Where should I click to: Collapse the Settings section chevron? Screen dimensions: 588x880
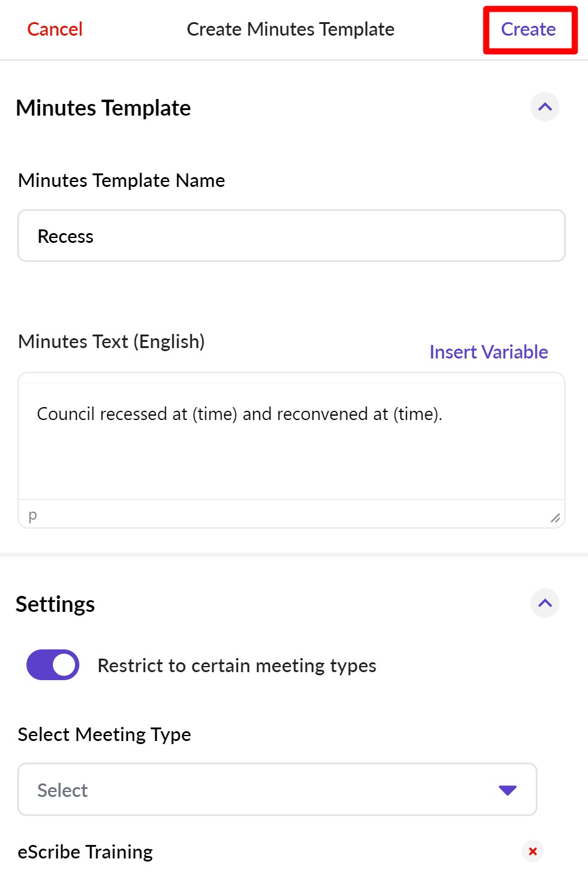click(x=545, y=603)
